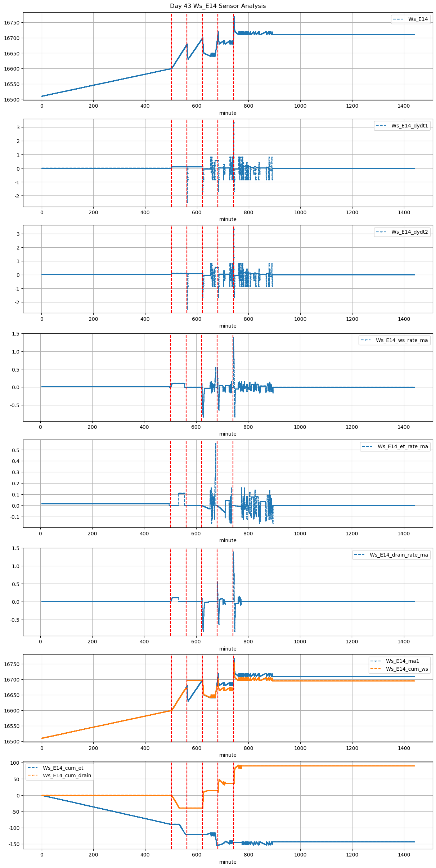Select the Ws_E14_dydt2 legend label
Screen dimensions: 436x868
tap(409, 232)
